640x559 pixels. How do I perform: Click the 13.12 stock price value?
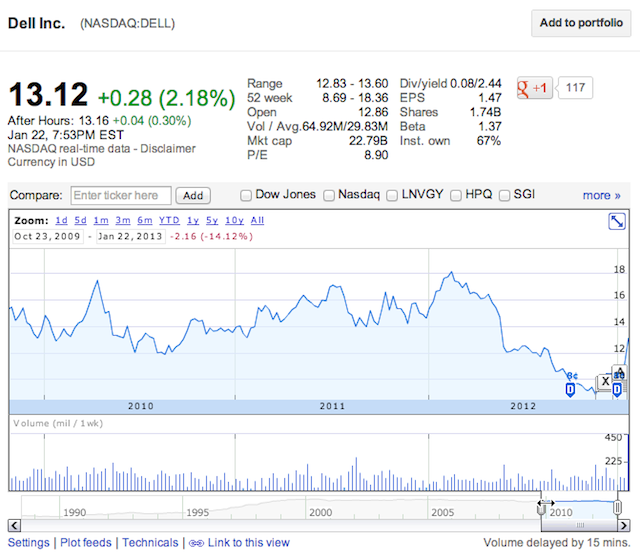[48, 95]
